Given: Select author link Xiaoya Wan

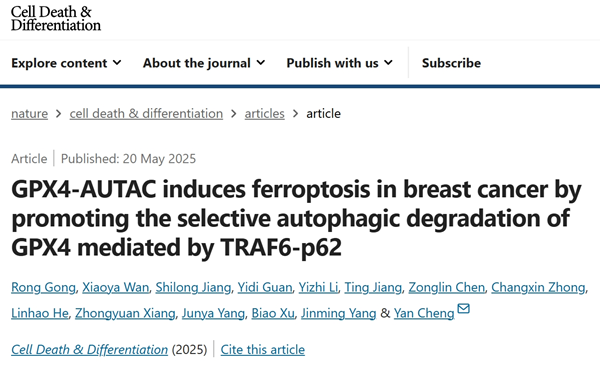Looking at the screenshot, I should [x=116, y=287].
